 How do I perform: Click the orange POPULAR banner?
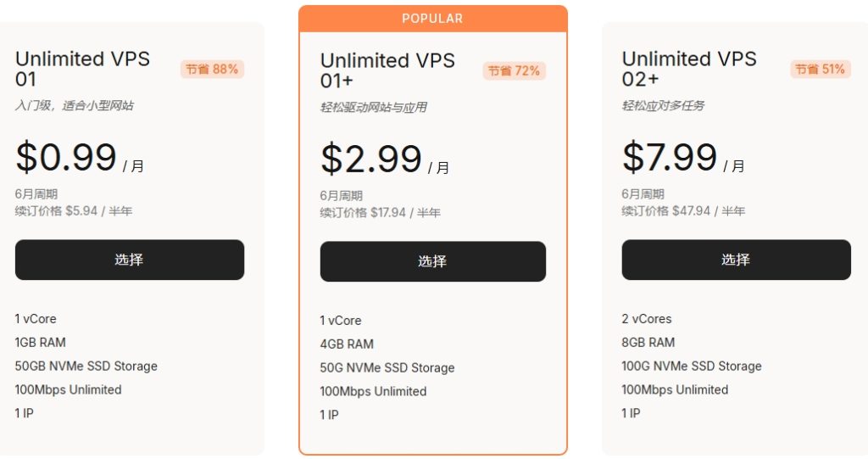click(432, 19)
